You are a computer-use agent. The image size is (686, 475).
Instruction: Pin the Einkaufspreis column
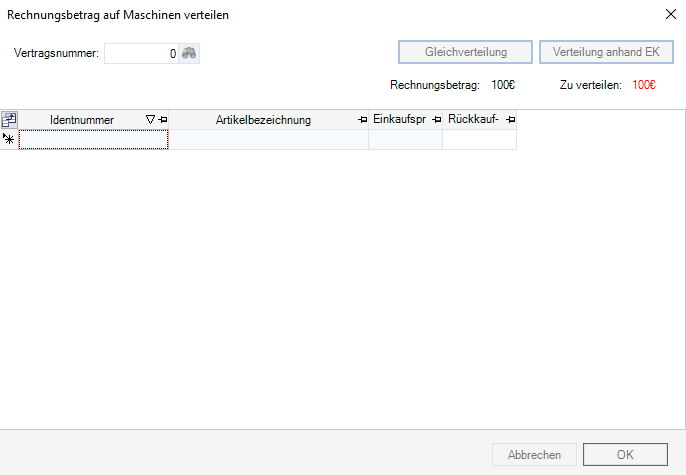[436, 120]
